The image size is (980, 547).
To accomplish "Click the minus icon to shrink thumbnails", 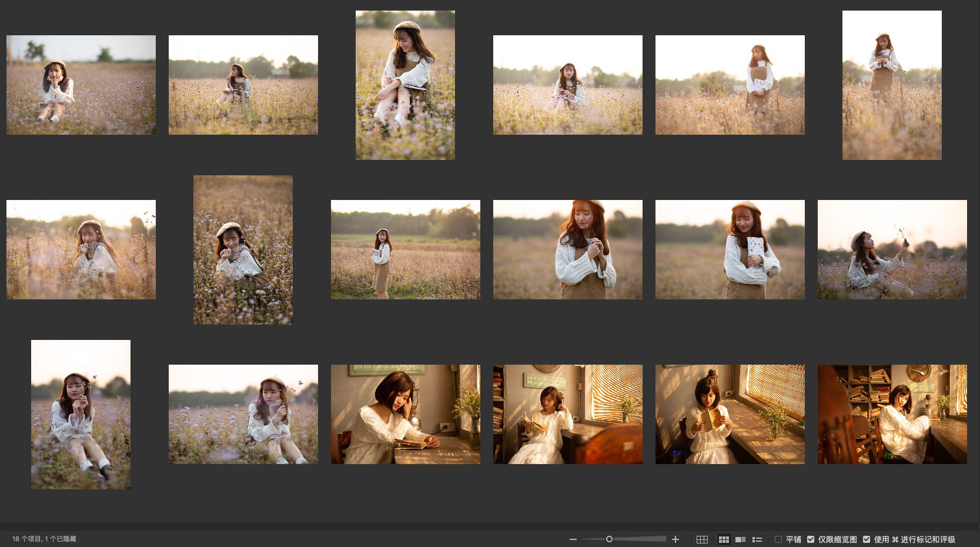I will click(x=573, y=539).
